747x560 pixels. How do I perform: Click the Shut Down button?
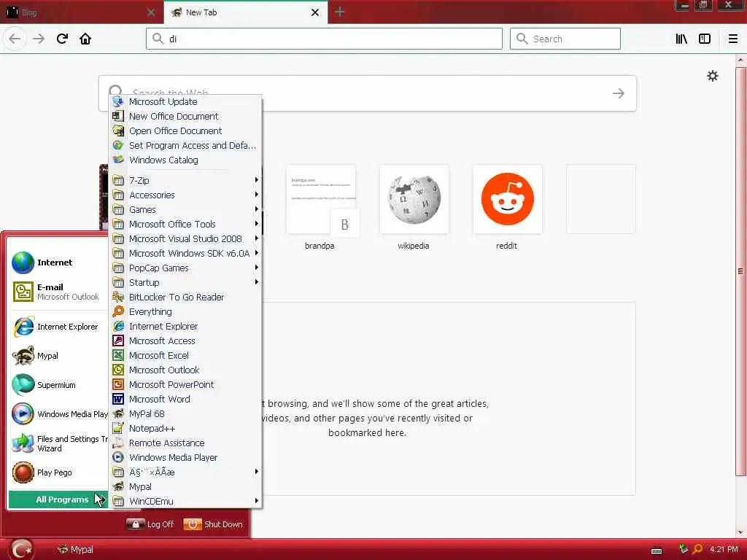(x=214, y=524)
